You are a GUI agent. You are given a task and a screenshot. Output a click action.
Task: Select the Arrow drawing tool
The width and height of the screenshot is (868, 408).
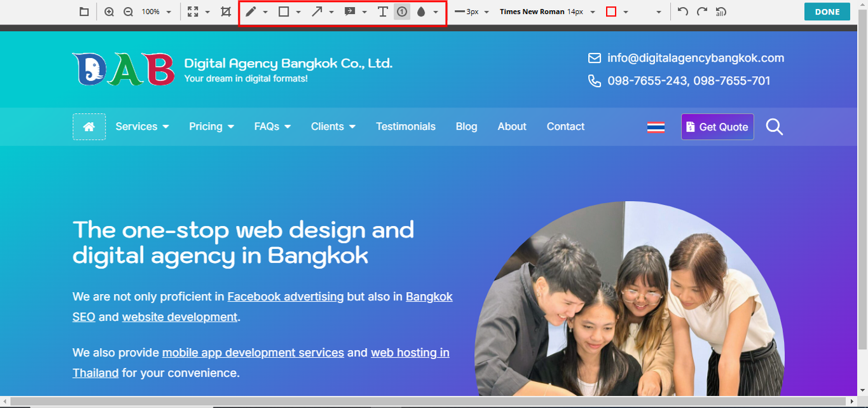(x=317, y=12)
